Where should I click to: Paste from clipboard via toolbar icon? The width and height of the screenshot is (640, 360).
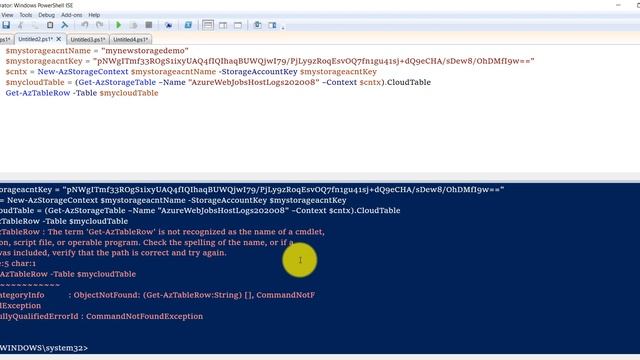click(50, 25)
